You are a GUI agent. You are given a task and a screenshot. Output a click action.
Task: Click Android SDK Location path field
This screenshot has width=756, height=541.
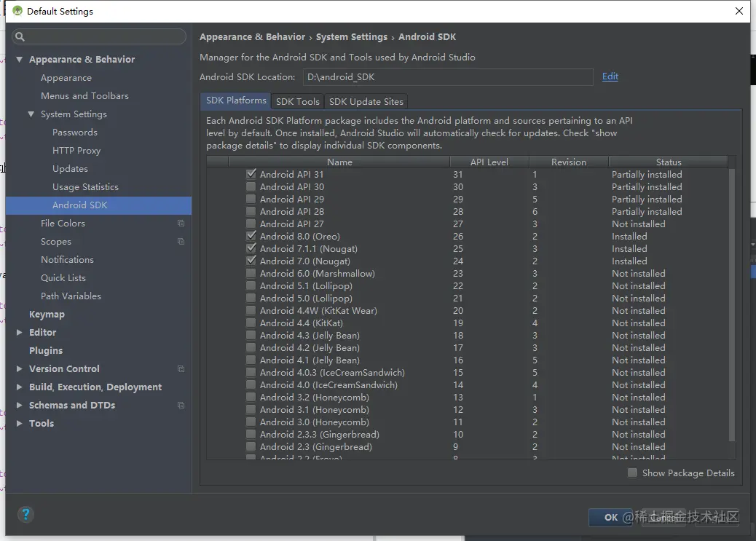tap(448, 77)
